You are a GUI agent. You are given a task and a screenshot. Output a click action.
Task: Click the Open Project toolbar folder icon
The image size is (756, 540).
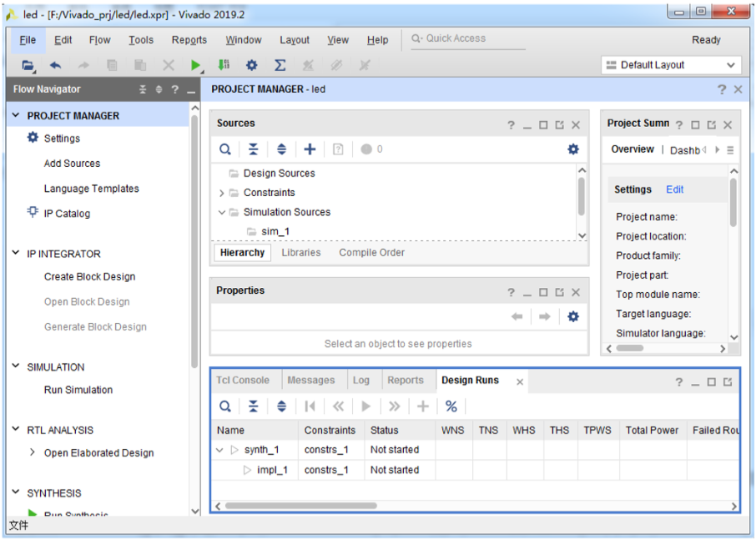click(28, 65)
